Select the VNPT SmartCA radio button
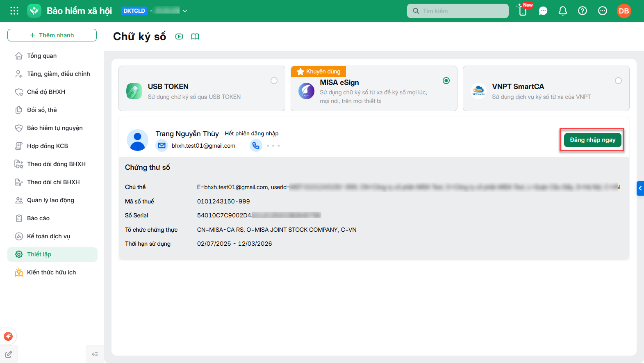The height and width of the screenshot is (363, 644). click(x=618, y=81)
